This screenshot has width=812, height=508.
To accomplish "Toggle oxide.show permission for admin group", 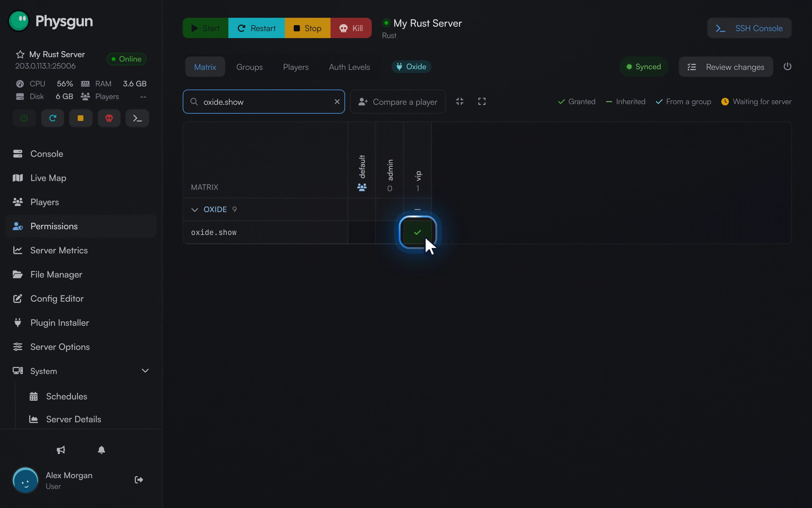I will click(x=390, y=232).
